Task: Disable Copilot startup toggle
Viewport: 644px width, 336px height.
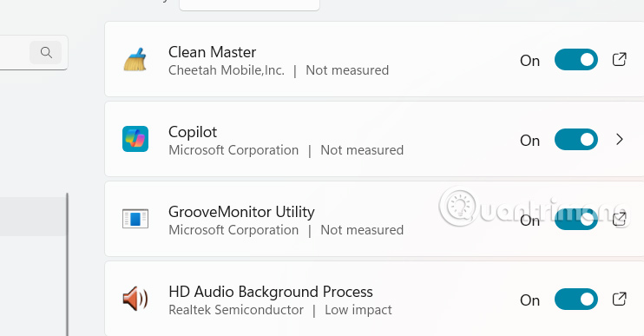Action: pos(575,139)
